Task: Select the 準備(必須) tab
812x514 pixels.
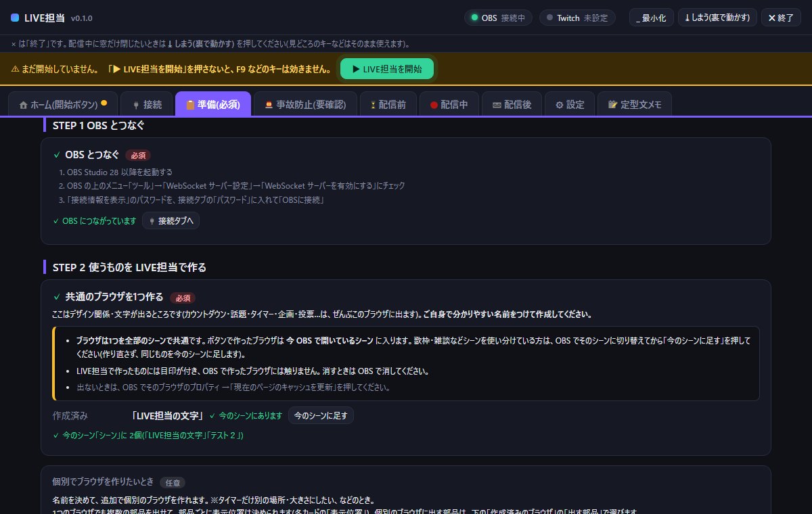Action: click(213, 104)
